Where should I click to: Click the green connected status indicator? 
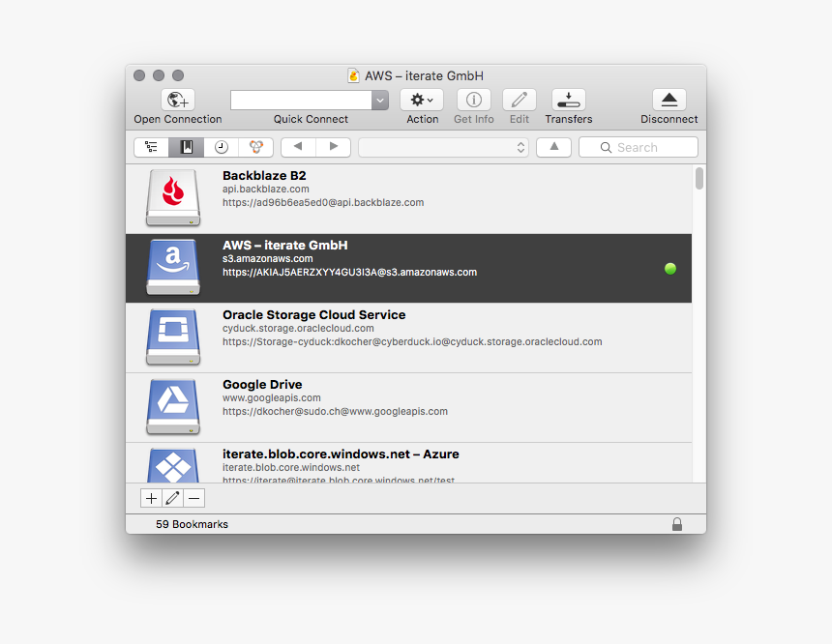(670, 269)
